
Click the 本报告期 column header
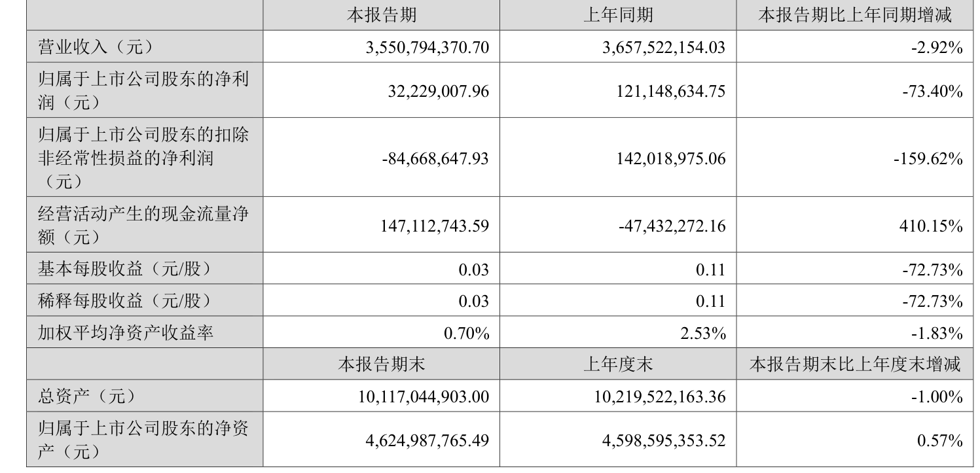coord(381,14)
